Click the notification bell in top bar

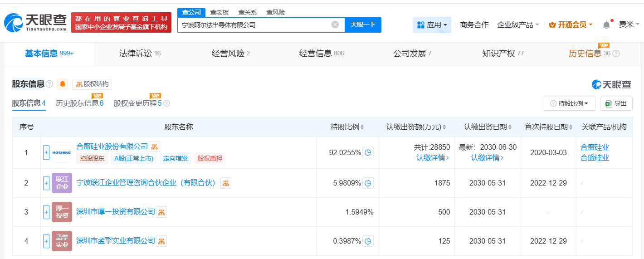[x=606, y=25]
